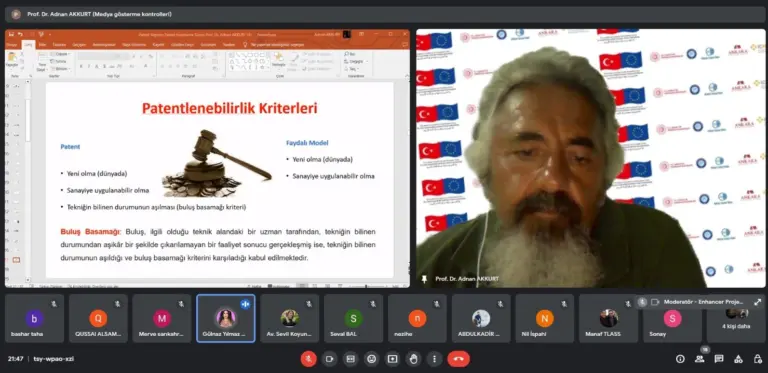This screenshot has width=768, height=373.
Task: Open the Görünüm ribbon tab
Action: point(208,45)
